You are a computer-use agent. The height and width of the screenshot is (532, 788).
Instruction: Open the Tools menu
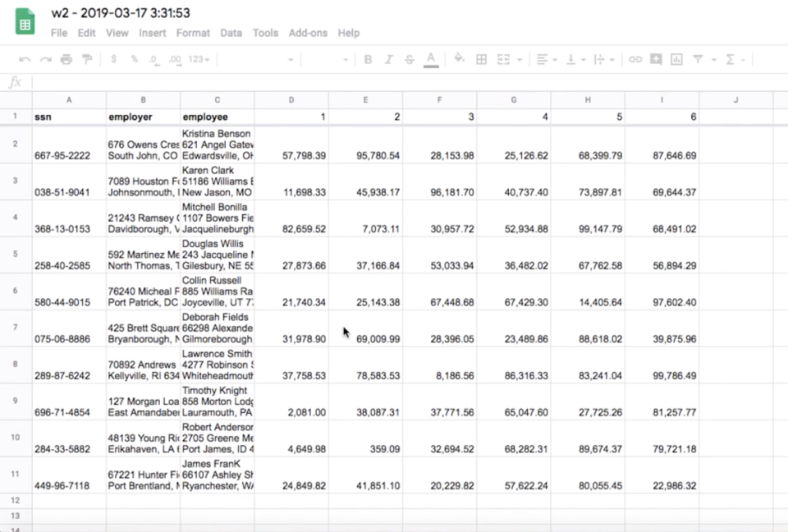coord(265,33)
